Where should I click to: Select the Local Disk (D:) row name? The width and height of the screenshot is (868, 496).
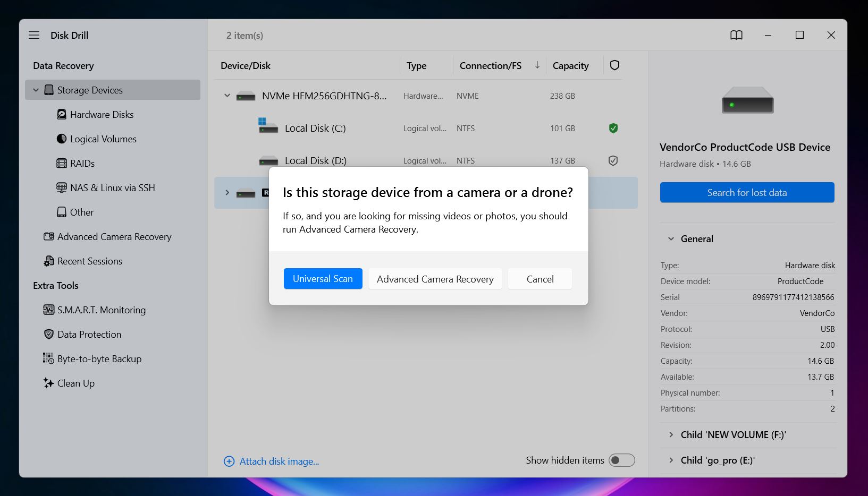pyautogui.click(x=316, y=160)
